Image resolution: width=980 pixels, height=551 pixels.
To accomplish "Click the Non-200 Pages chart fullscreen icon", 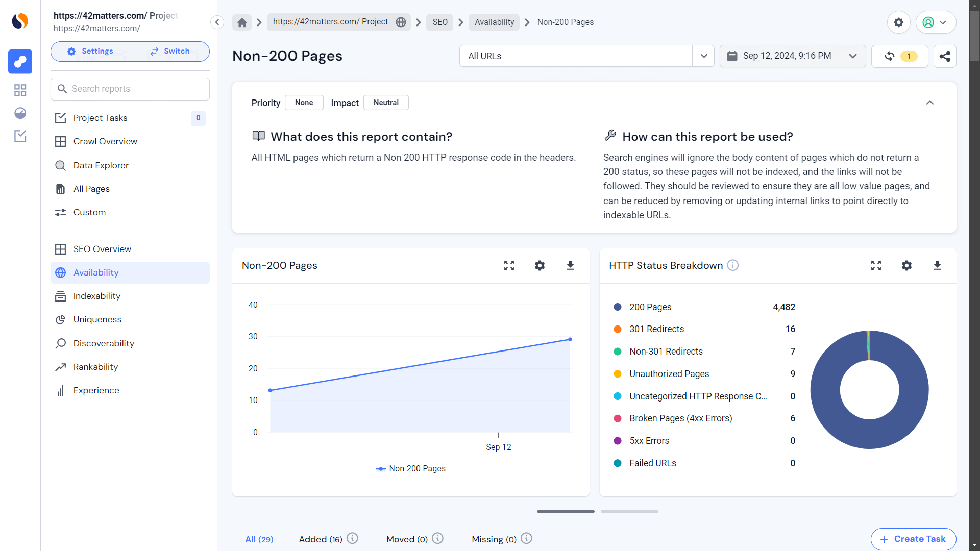I will 509,265.
